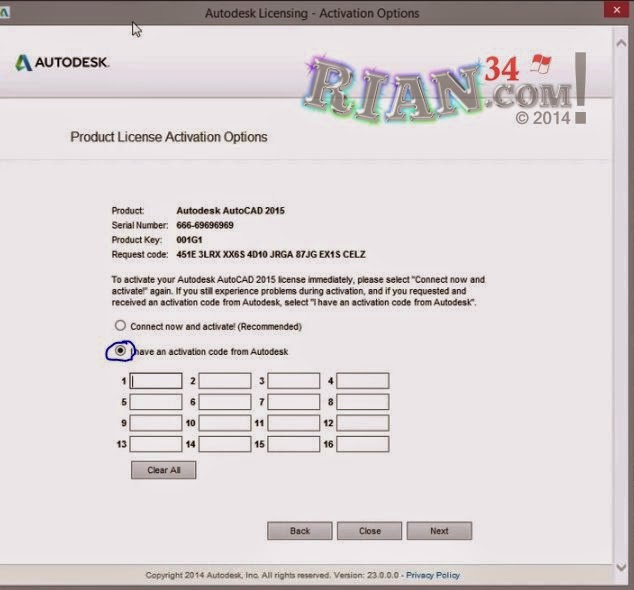Click activation code field 2

225,381
